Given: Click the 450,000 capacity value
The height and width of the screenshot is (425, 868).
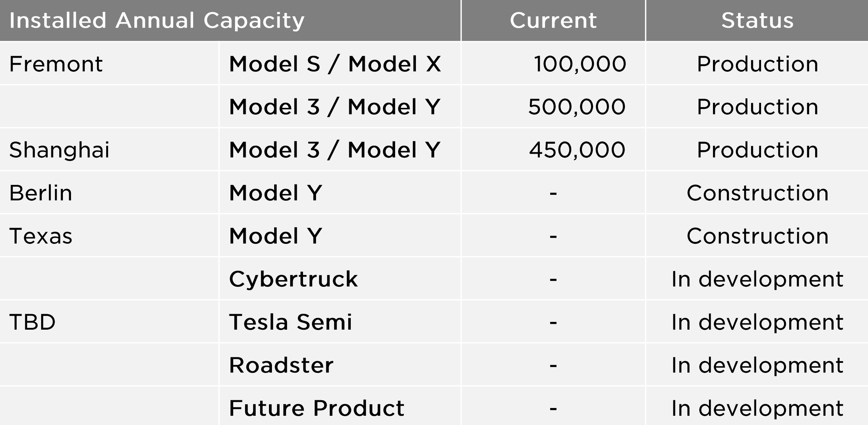Looking at the screenshot, I should (x=577, y=150).
